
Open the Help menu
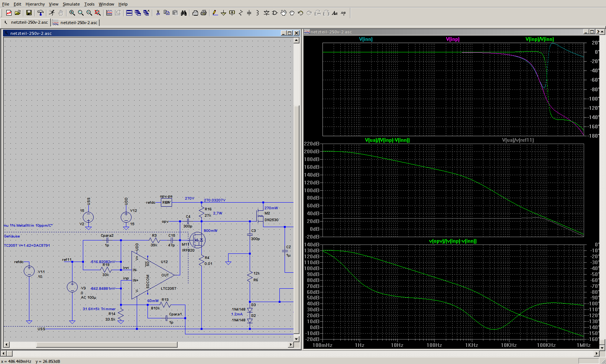pos(123,4)
